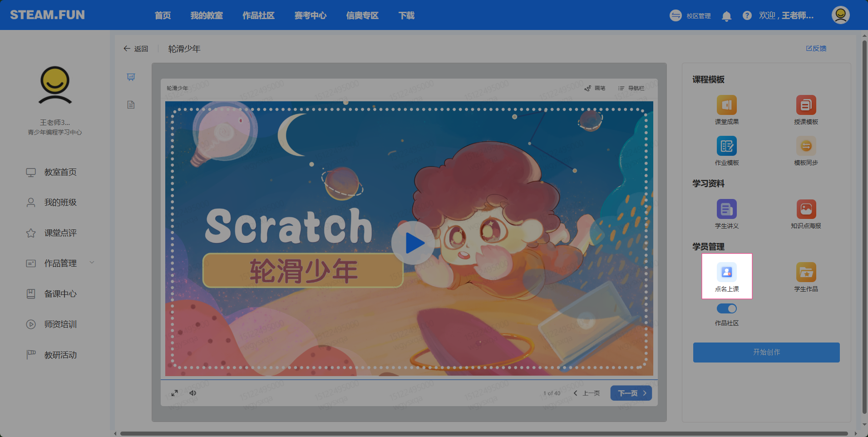
Task: Open the 学生作品 folder icon
Action: 806,273
